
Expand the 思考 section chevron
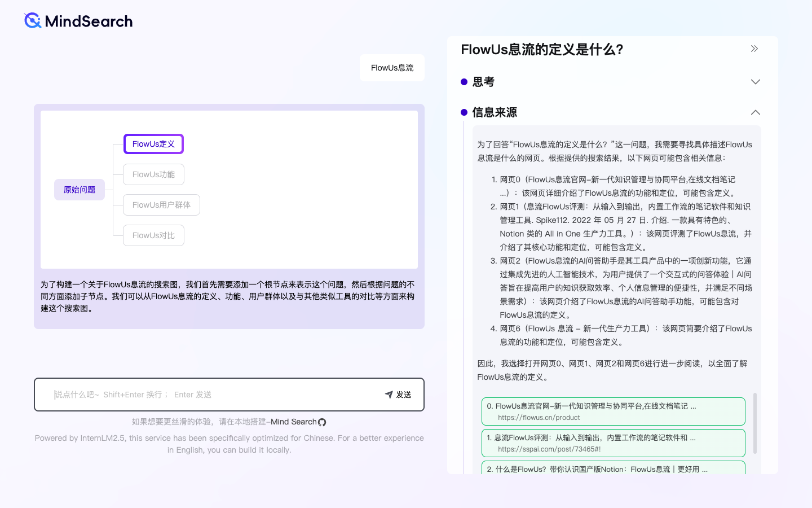(755, 82)
